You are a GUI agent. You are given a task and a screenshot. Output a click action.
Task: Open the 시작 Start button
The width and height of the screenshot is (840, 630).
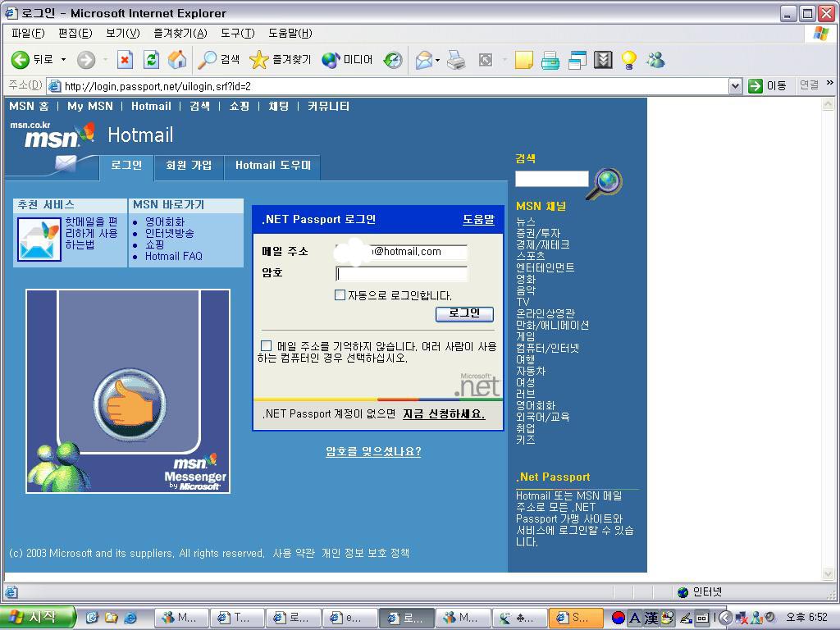pos(36,617)
